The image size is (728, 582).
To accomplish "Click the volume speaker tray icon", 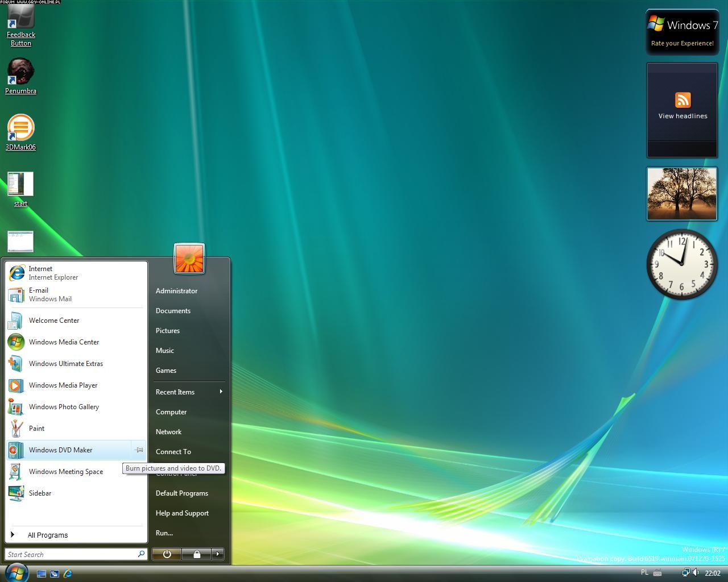I will coord(696,573).
